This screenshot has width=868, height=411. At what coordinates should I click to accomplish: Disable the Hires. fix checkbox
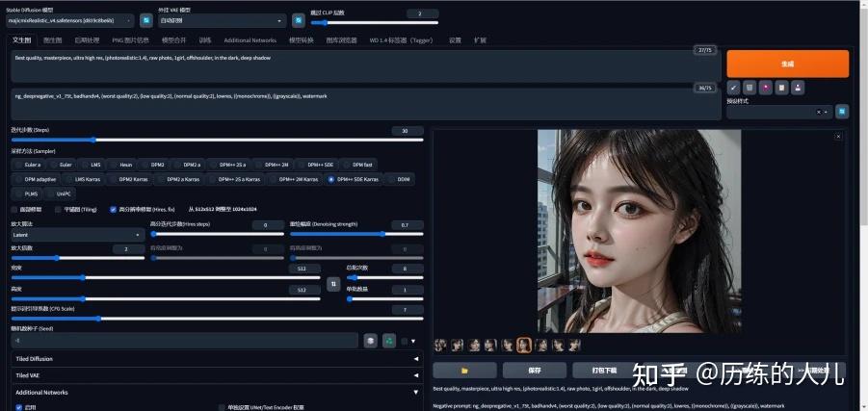[113, 210]
